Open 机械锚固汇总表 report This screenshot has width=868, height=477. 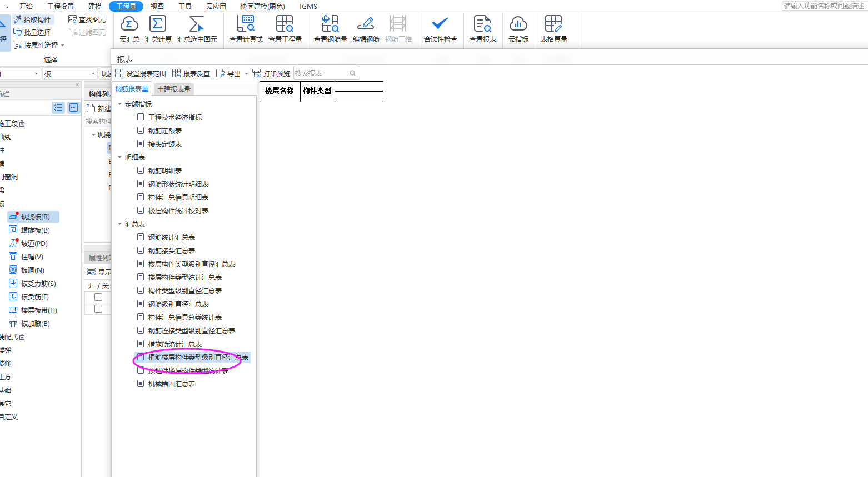(x=172, y=384)
